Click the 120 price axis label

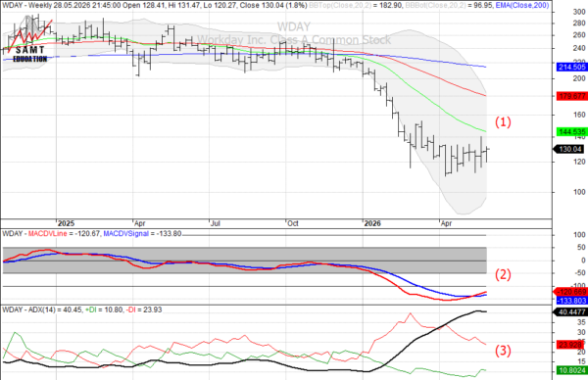[x=579, y=162]
